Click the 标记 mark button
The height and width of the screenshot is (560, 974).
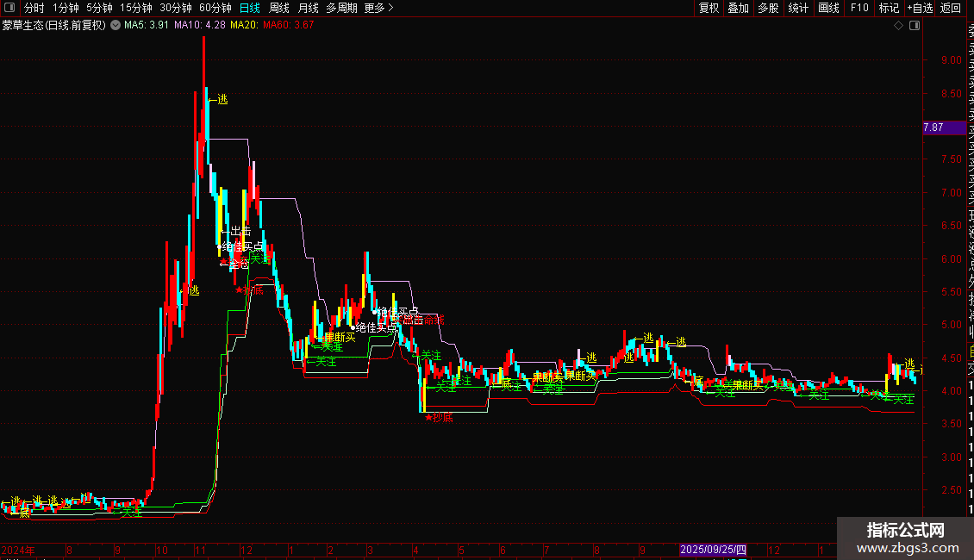[x=889, y=8]
